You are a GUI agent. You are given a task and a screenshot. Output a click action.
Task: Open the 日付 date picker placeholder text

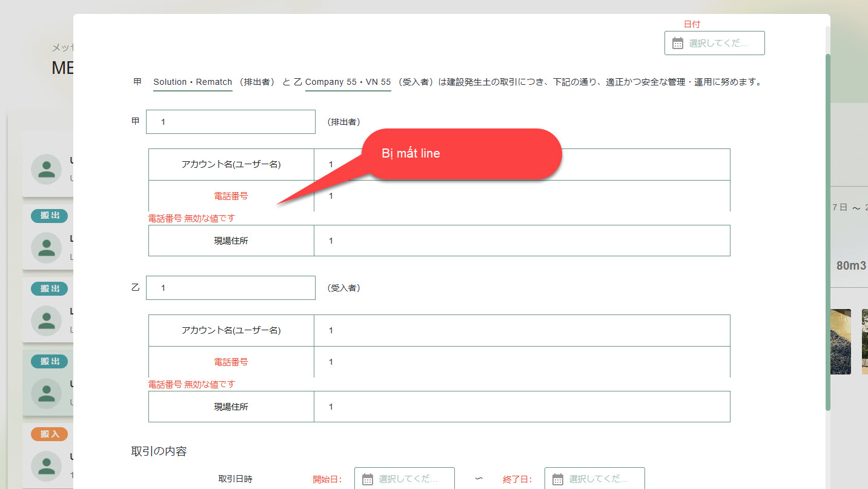718,44
